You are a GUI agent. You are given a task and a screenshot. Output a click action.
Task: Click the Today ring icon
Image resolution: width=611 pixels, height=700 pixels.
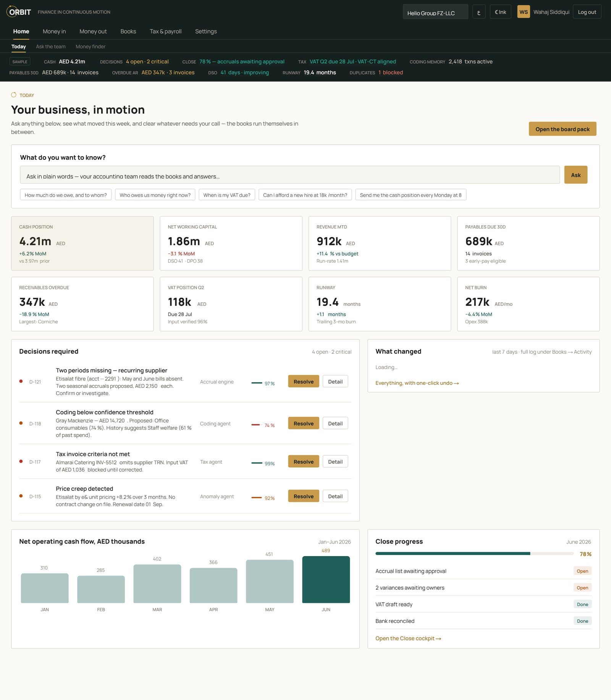tap(14, 95)
